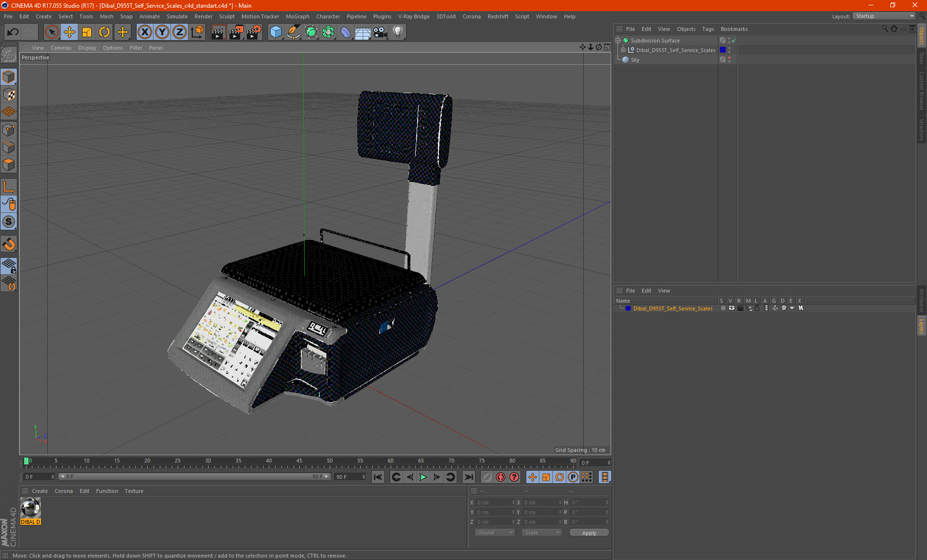Select the Live Selection tool

pos(52,32)
